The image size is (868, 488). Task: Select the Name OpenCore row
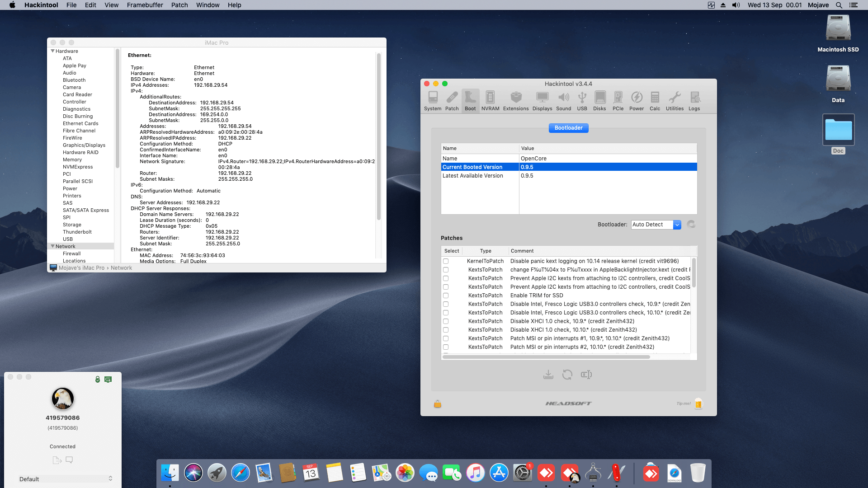click(x=569, y=159)
